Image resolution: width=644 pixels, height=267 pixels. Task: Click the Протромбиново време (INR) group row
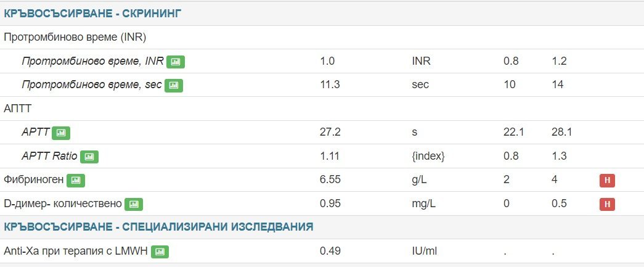point(75,37)
